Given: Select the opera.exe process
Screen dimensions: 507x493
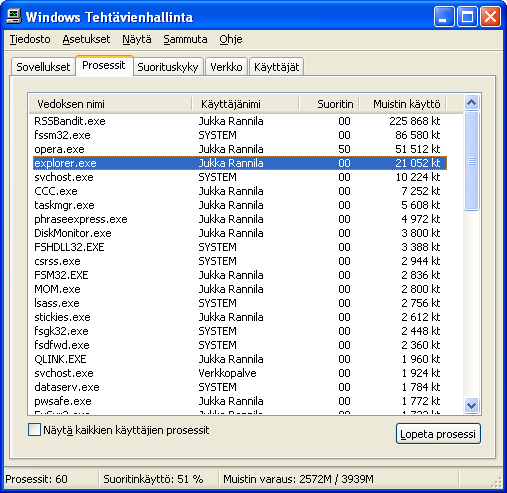Looking at the screenshot, I should pos(240,149).
